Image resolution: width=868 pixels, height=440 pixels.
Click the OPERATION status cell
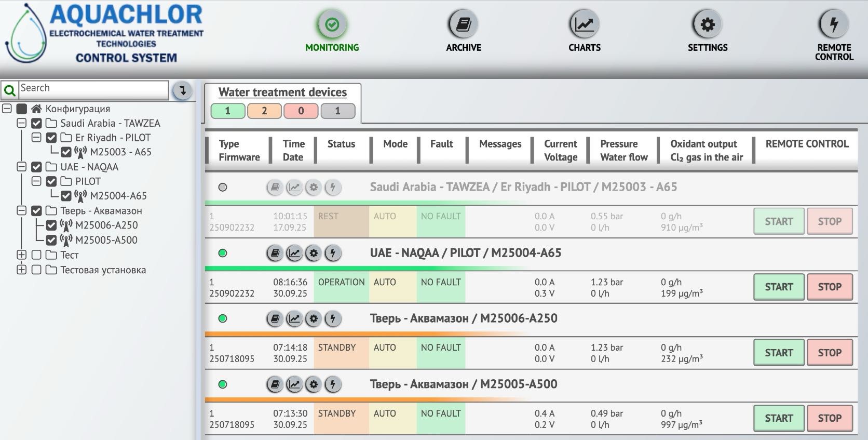341,288
